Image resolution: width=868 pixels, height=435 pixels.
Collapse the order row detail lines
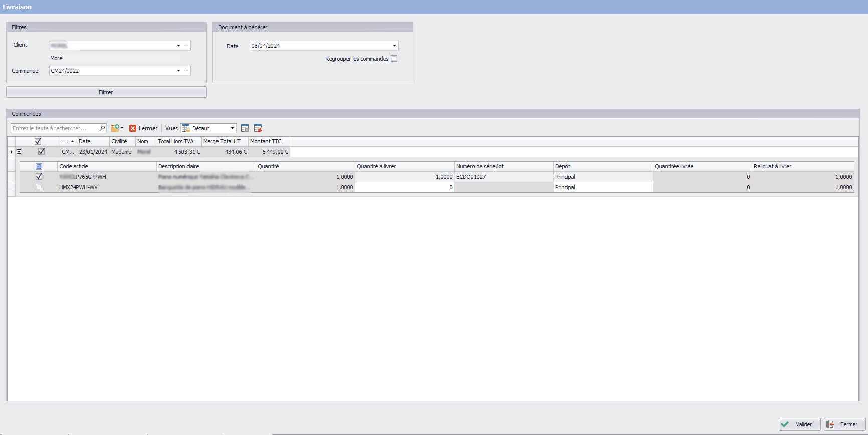pos(19,152)
